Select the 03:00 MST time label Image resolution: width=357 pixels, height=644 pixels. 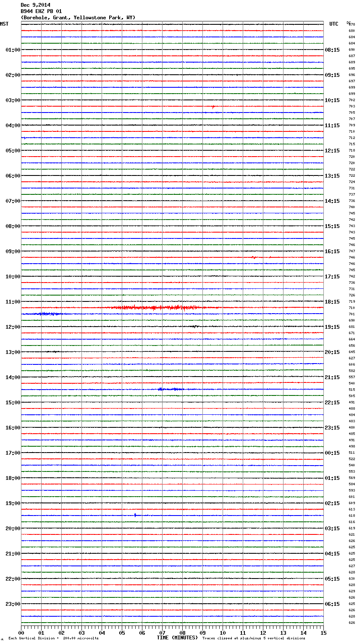(13, 100)
